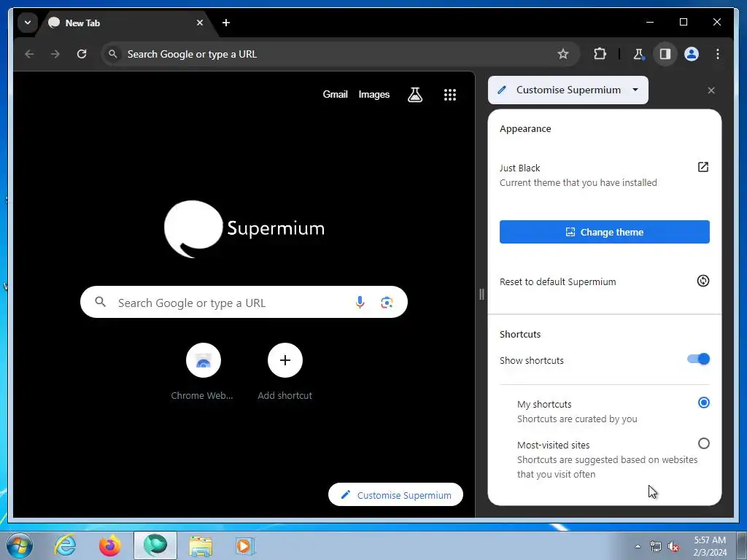Search by image with Lens icon
Viewport: 747px width, 560px height.
point(387,302)
